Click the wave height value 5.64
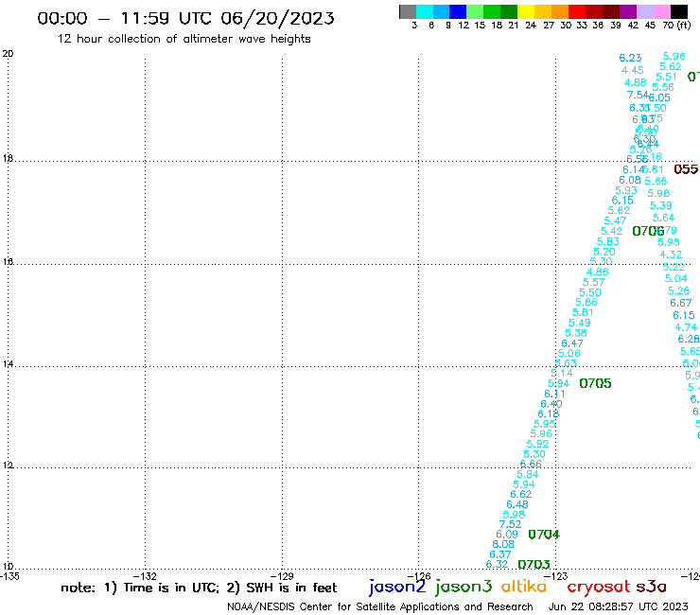The height and width of the screenshot is (615, 700). tap(663, 218)
